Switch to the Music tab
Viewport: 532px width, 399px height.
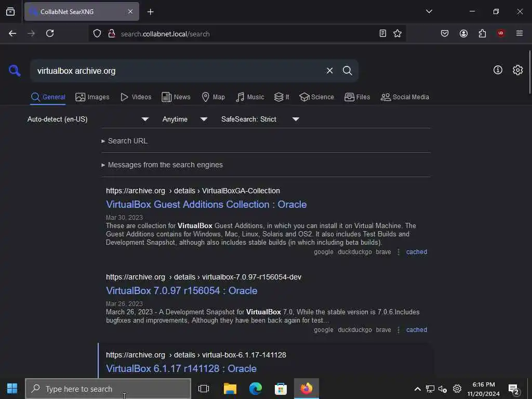click(250, 97)
